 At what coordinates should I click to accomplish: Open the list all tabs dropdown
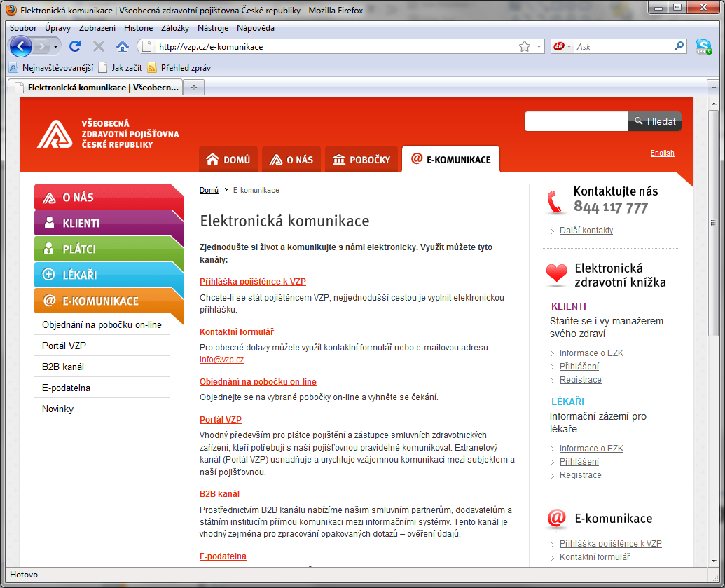pos(714,87)
